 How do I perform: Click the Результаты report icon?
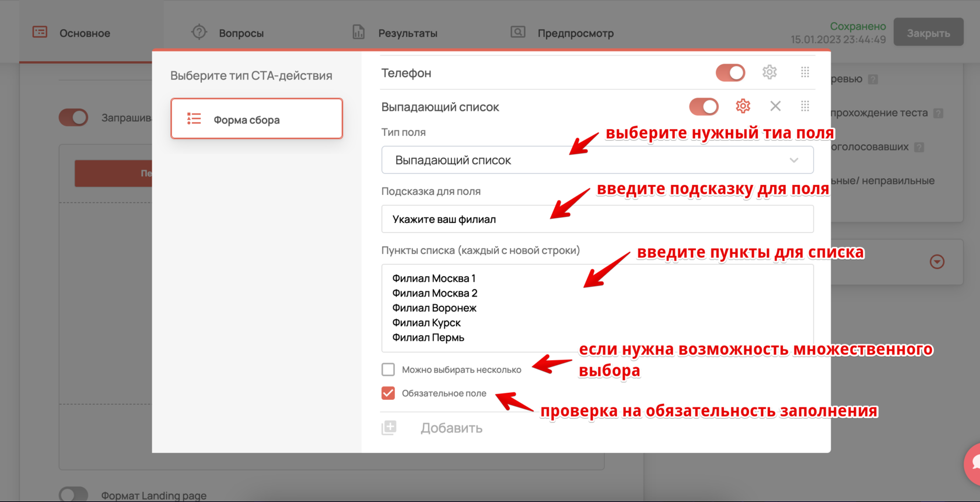click(x=359, y=32)
